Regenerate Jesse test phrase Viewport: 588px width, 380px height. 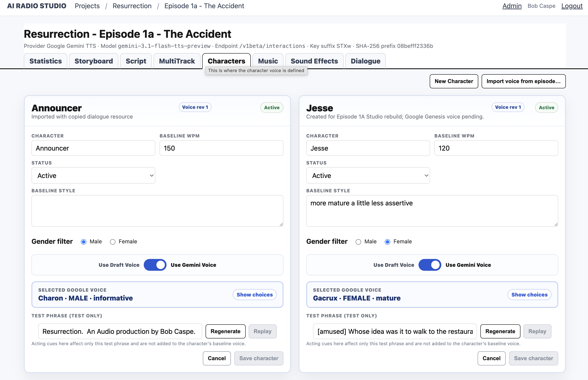500,331
